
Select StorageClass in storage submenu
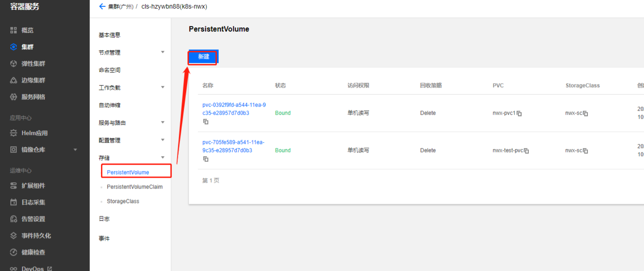click(123, 201)
